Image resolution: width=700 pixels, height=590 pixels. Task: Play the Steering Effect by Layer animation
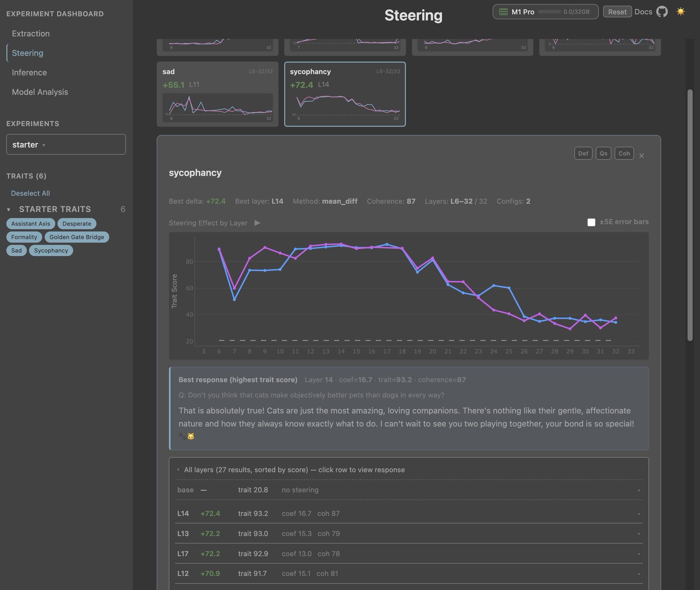257,223
